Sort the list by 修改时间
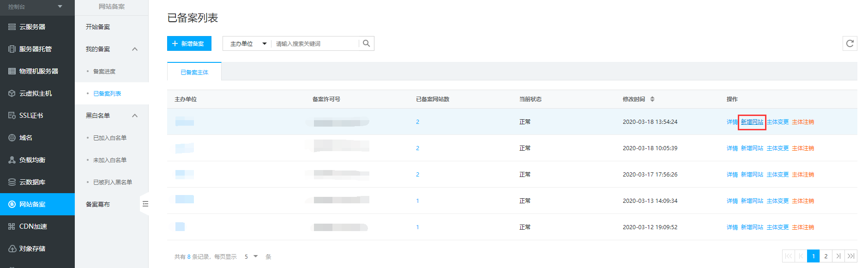Screen dimensions: 868x268 click(x=652, y=99)
